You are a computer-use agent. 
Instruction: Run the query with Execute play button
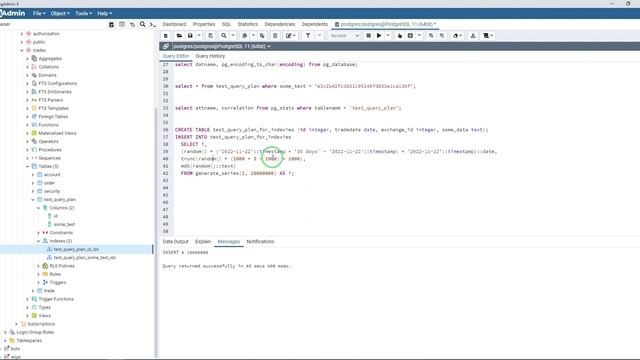379,36
